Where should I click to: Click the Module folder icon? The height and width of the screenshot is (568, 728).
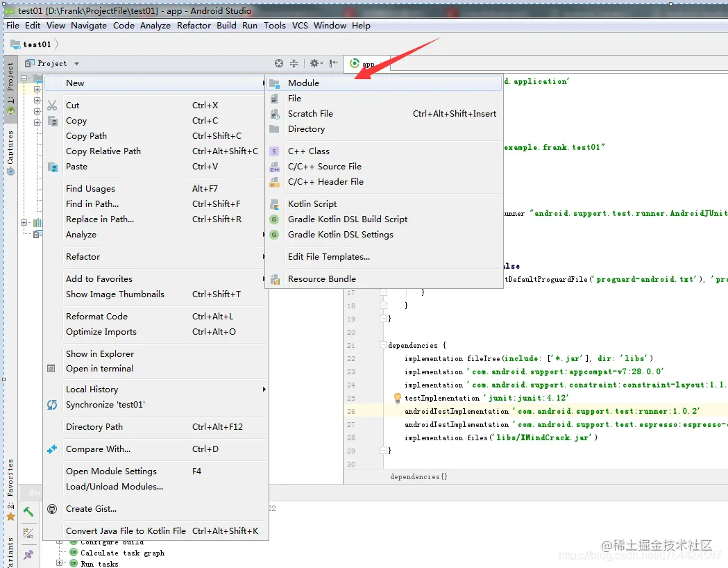[x=274, y=84]
